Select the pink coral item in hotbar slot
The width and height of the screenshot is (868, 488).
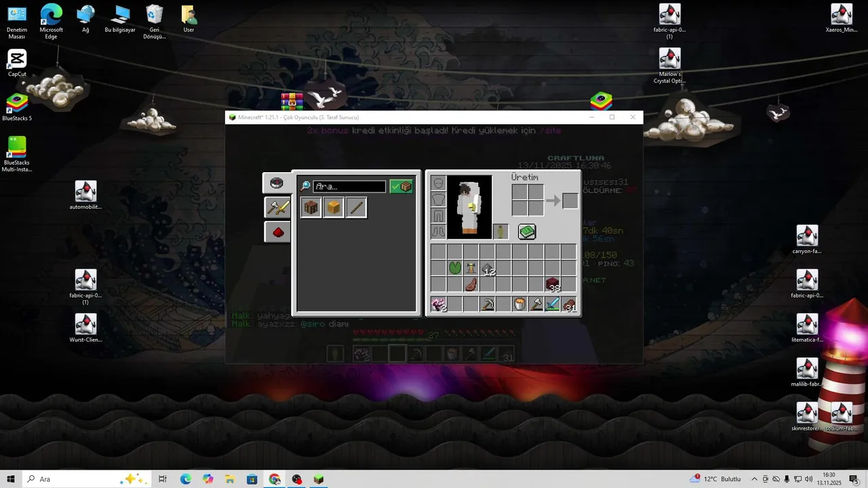(438, 305)
